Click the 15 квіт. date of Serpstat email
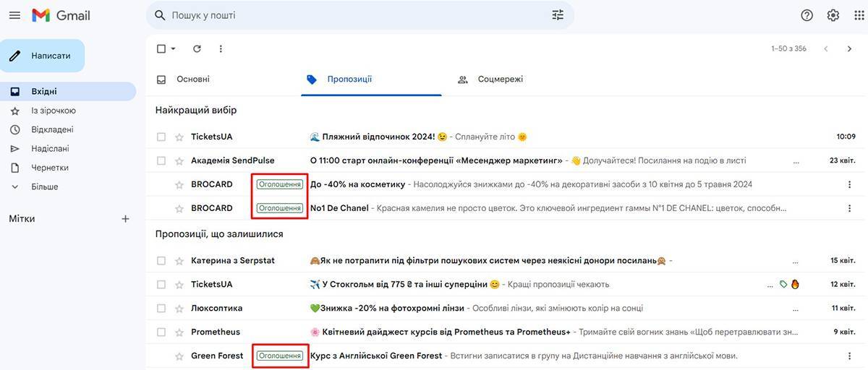 click(843, 260)
